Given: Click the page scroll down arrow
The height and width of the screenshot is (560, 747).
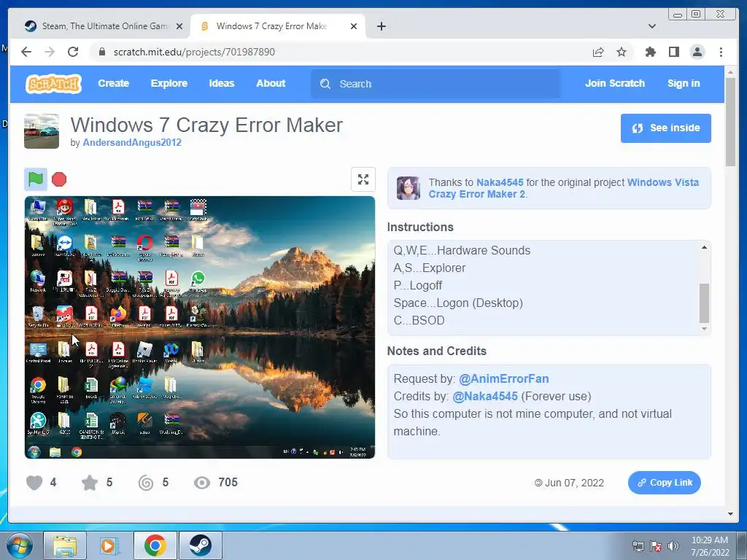Looking at the screenshot, I should (x=730, y=514).
